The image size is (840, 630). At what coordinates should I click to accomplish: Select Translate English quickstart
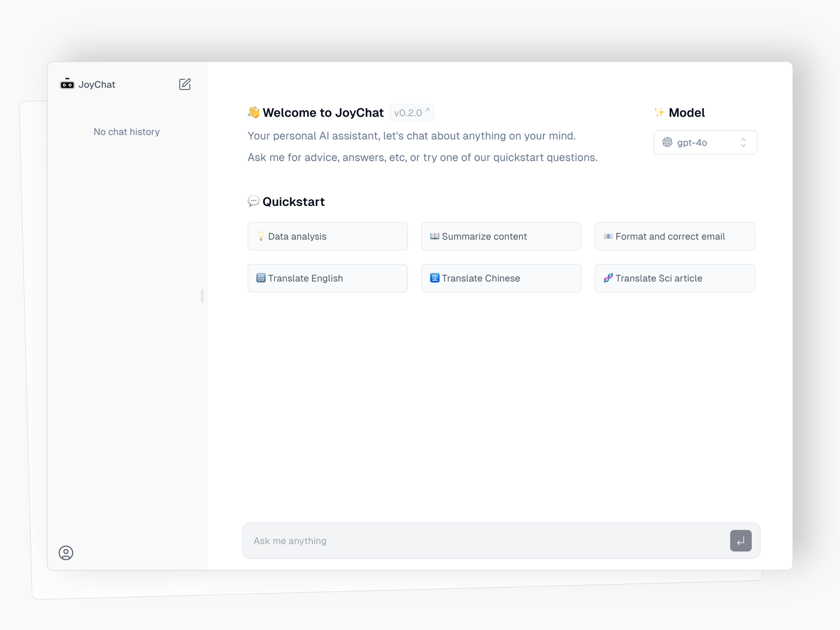(x=327, y=278)
